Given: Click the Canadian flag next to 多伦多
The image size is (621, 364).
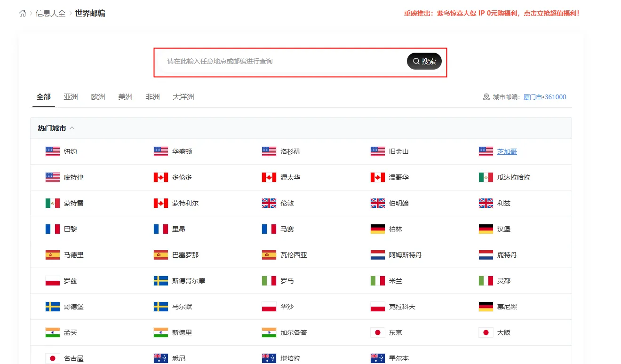Looking at the screenshot, I should point(161,177).
